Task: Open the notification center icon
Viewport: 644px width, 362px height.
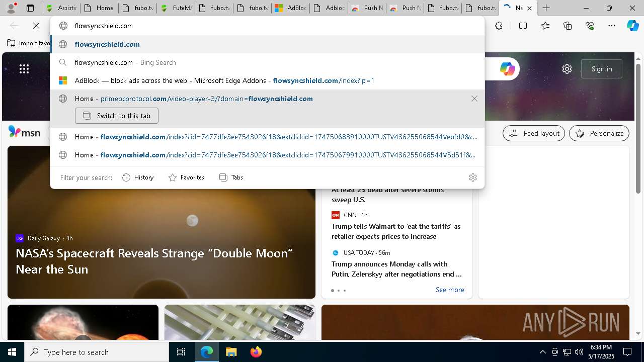Action: pyautogui.click(x=627, y=352)
